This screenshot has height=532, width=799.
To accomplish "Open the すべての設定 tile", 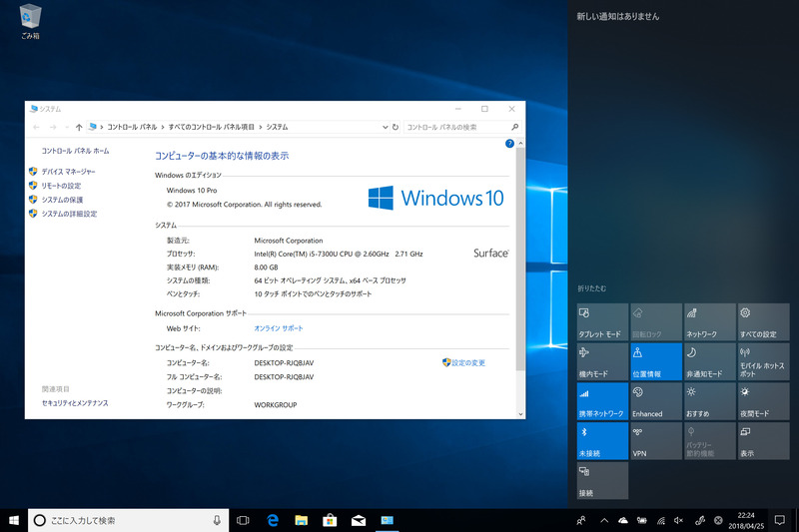I will (763, 321).
